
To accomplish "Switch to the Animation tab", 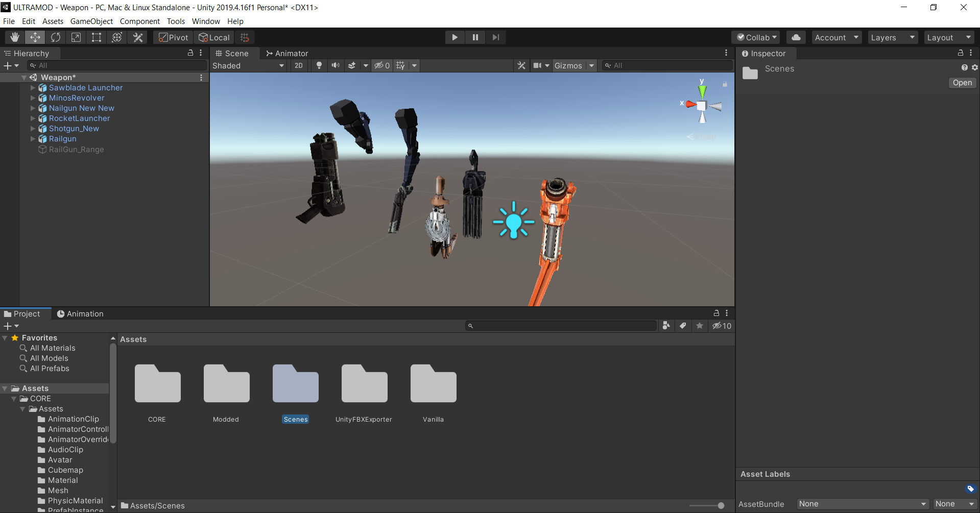I will tap(80, 313).
